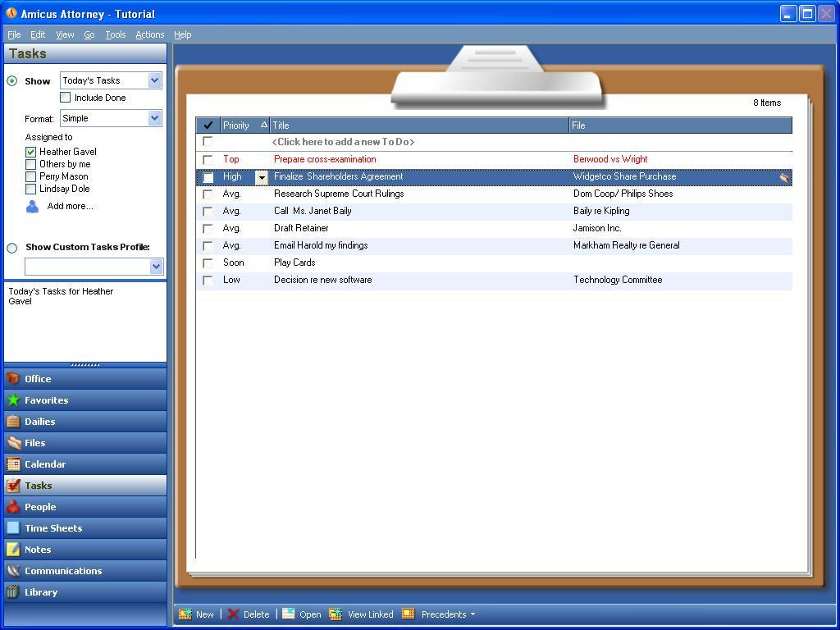Sort by the File column header
The height and width of the screenshot is (630, 840).
coord(680,126)
